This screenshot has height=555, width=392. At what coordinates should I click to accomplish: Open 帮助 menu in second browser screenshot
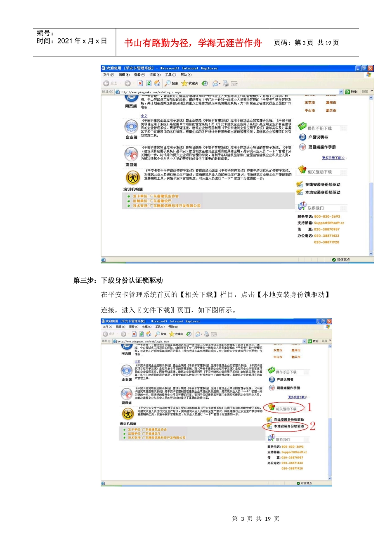[x=173, y=327]
